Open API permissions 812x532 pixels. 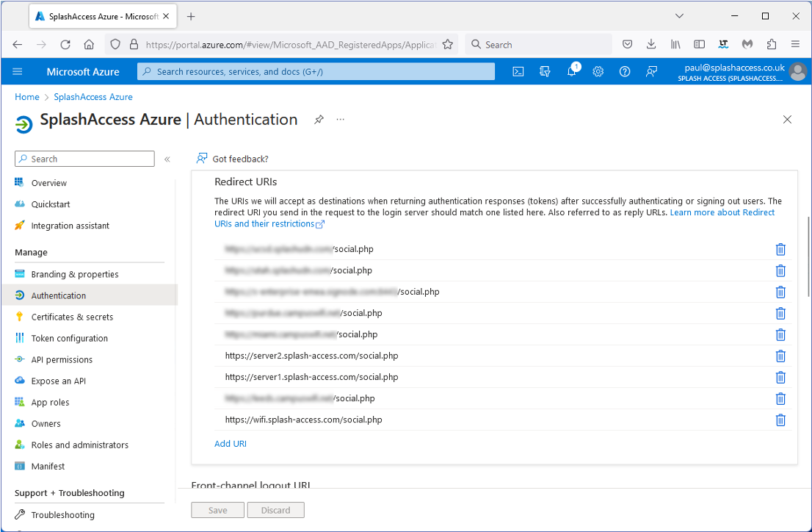(62, 359)
